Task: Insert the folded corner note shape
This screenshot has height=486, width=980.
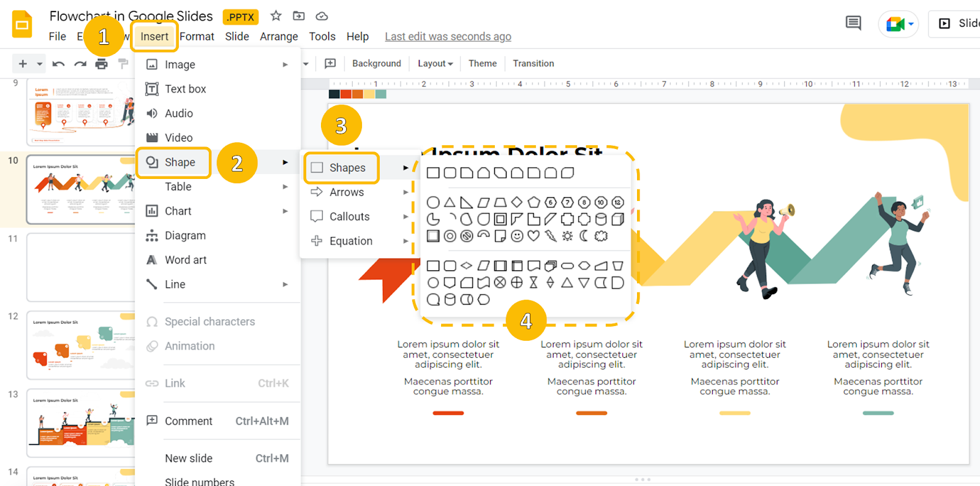Action: coord(500,236)
